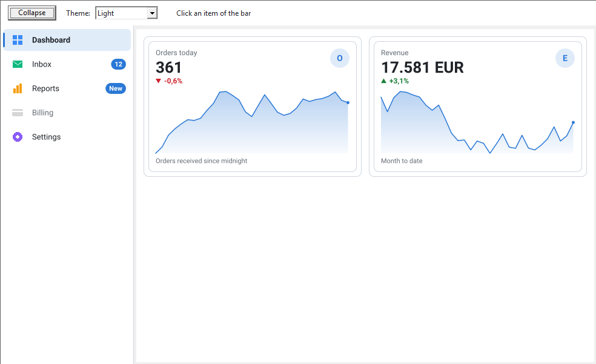
Task: Open the Inbox sidebar item
Action: tap(67, 64)
